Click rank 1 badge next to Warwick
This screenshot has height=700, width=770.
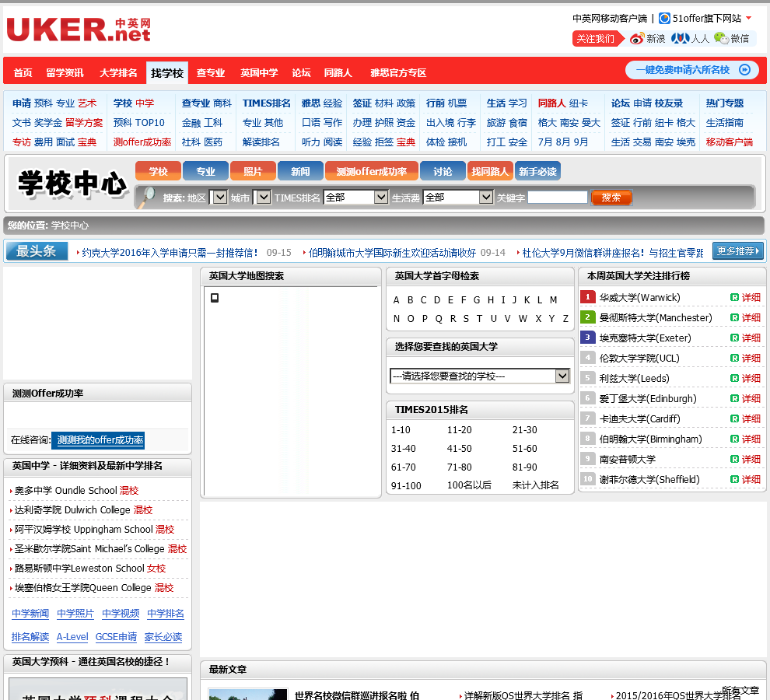(x=587, y=296)
